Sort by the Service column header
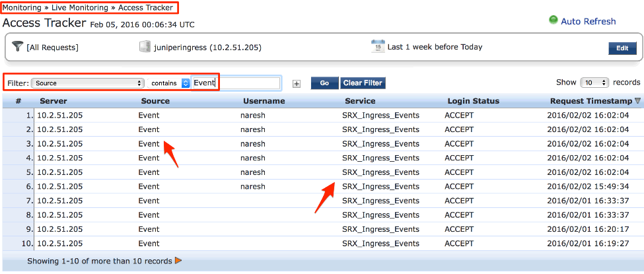644x274 pixels. pos(360,101)
